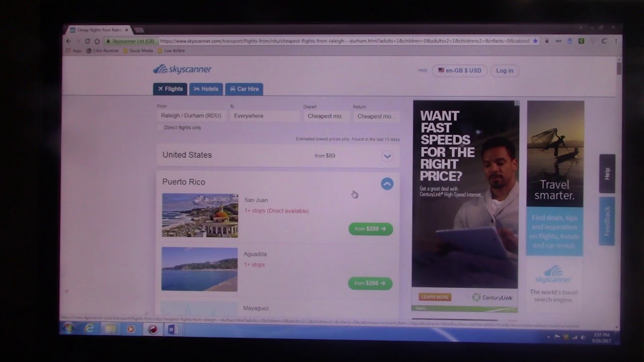Screen dimensions: 644x362
Task: Click the Log in button
Action: click(x=505, y=70)
